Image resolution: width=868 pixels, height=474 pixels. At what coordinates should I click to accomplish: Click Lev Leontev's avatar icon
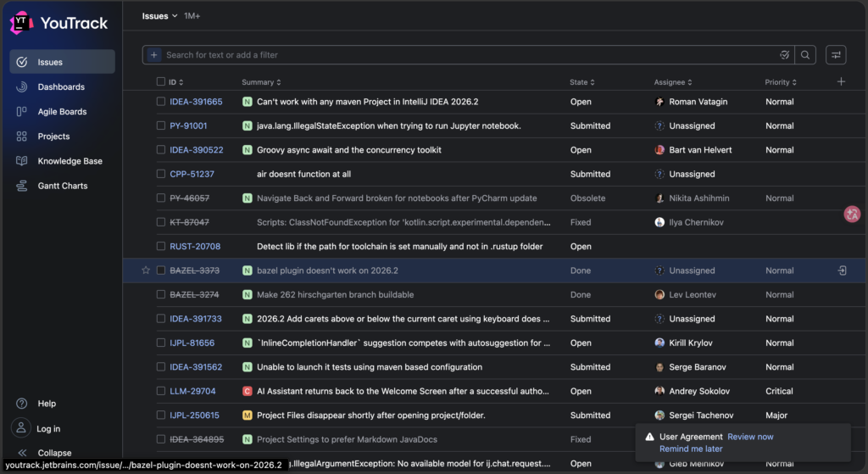pos(659,294)
